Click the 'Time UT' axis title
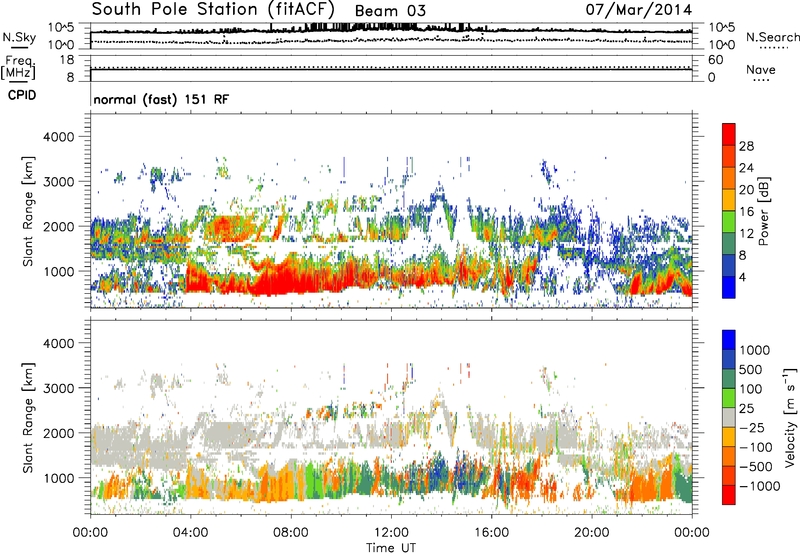The image size is (800, 554). 391,548
